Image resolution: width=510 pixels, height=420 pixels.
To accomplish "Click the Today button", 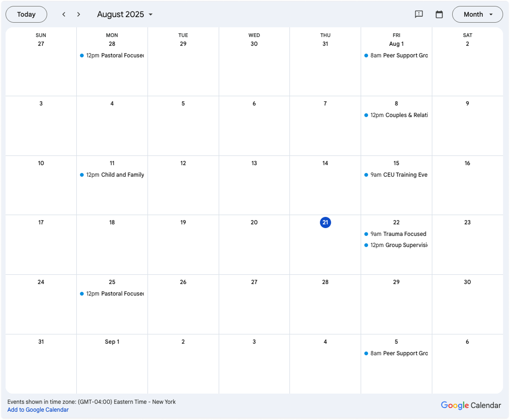I will (x=26, y=14).
